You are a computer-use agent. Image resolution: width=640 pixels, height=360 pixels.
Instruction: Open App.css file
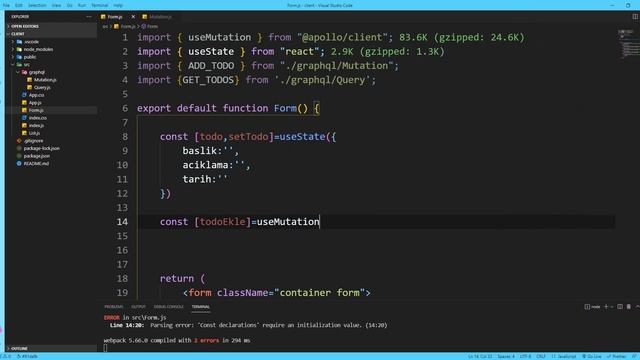[36, 95]
